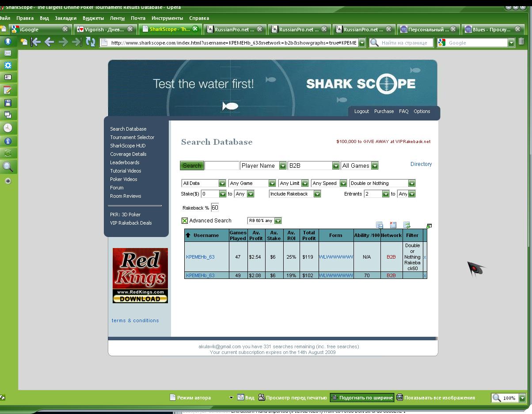The width and height of the screenshot is (532, 414).
Task: Close the iGoogle tab
Action: 65,29
